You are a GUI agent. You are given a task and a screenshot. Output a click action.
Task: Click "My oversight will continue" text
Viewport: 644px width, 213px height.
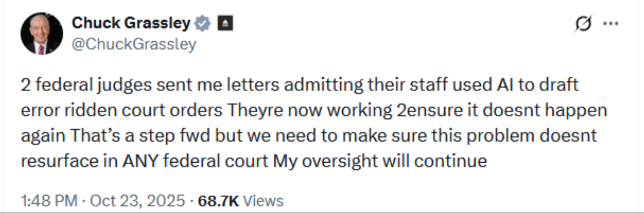[x=380, y=161]
